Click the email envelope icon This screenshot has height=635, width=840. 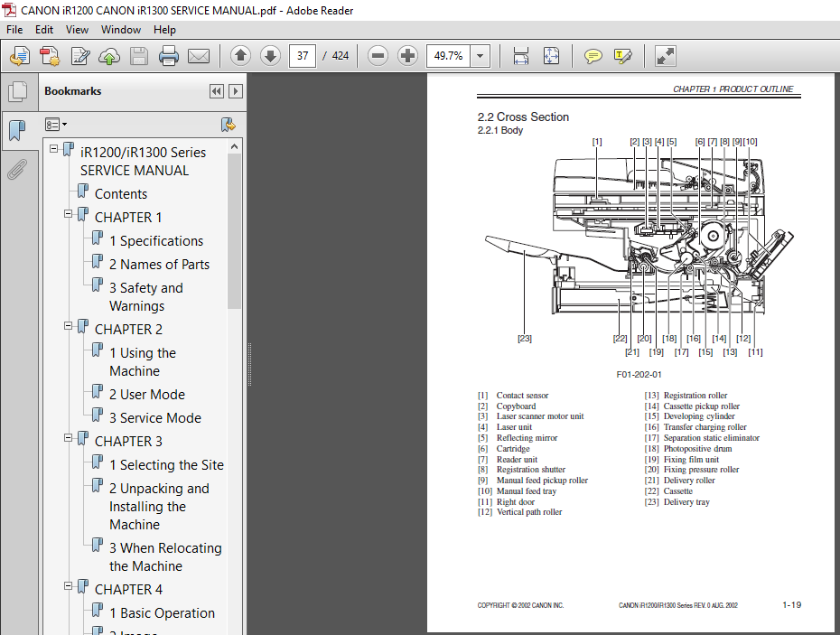click(x=199, y=56)
